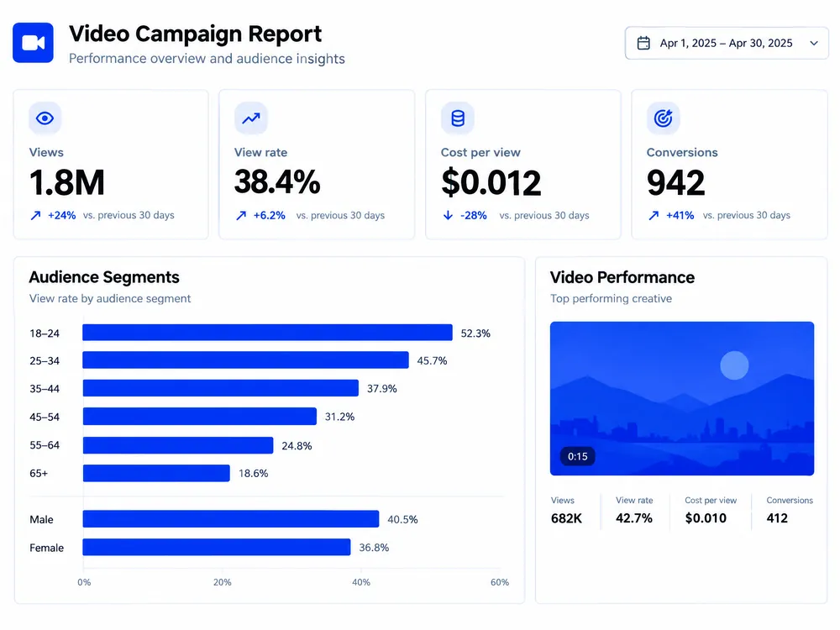Click the +41% change value
840x630 pixels.
(680, 215)
